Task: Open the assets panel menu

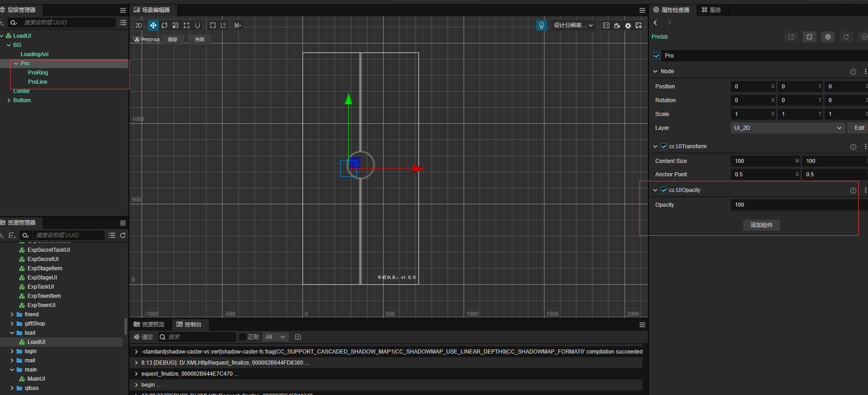Action: point(123,223)
